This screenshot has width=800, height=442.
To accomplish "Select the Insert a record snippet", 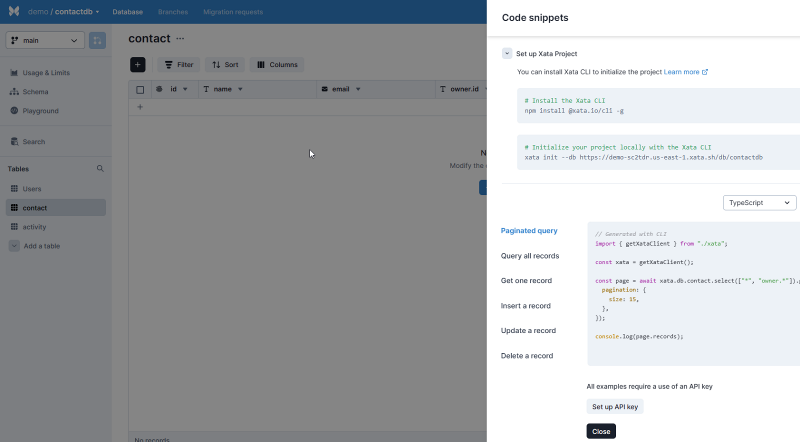I will tap(526, 306).
